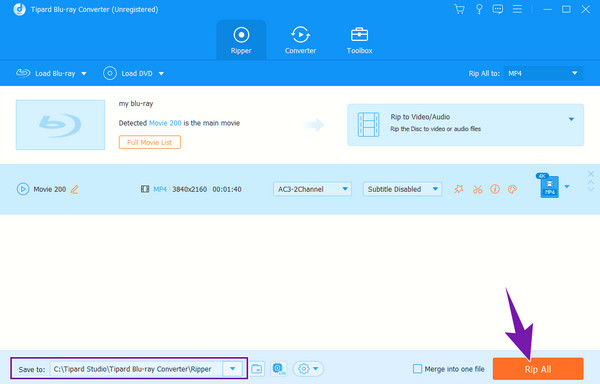
Task: Click the Blu-ray disc thumbnail
Action: (x=60, y=125)
